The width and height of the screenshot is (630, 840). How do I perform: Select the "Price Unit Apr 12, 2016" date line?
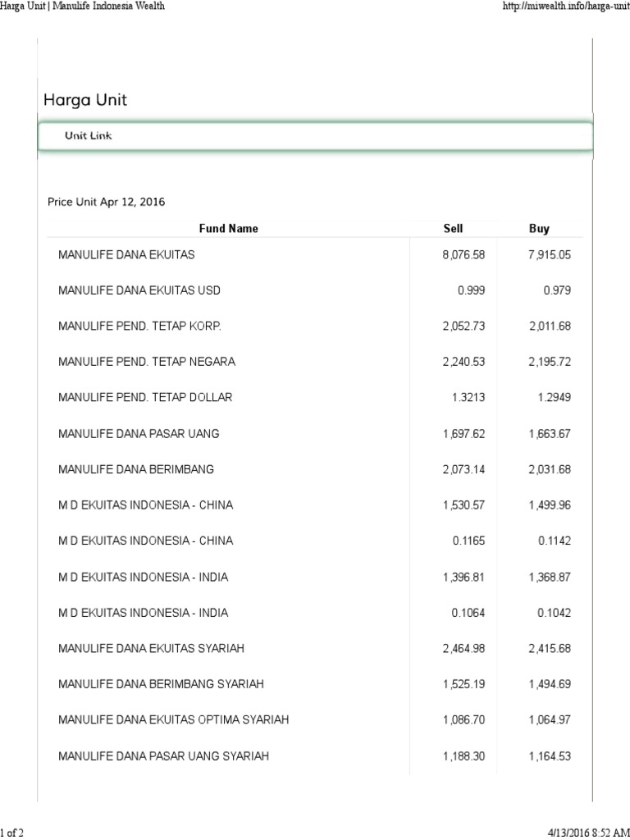(106, 202)
